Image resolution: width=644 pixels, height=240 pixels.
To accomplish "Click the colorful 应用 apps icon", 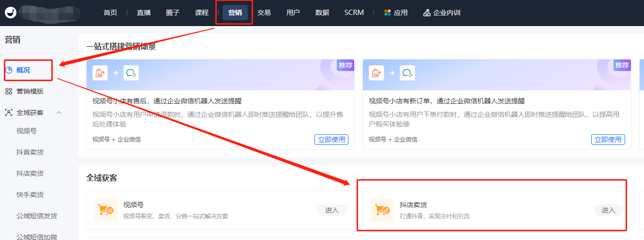I will pos(388,13).
